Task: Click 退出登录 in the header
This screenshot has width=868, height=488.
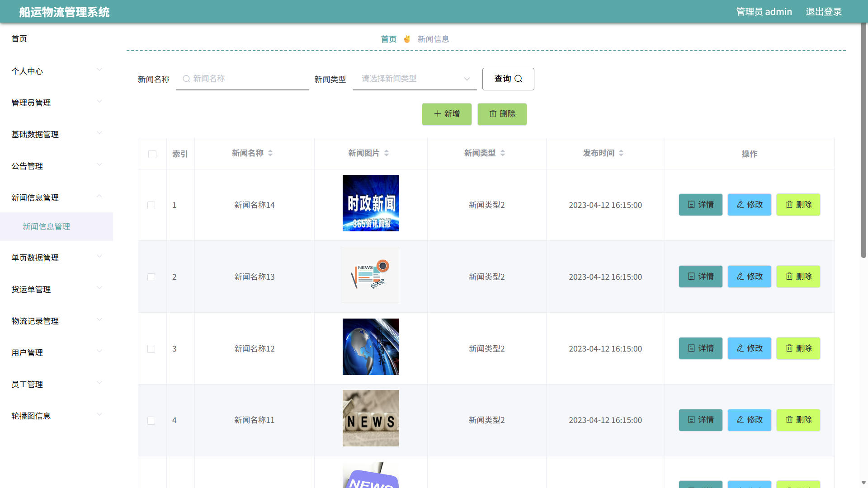Action: coord(824,12)
